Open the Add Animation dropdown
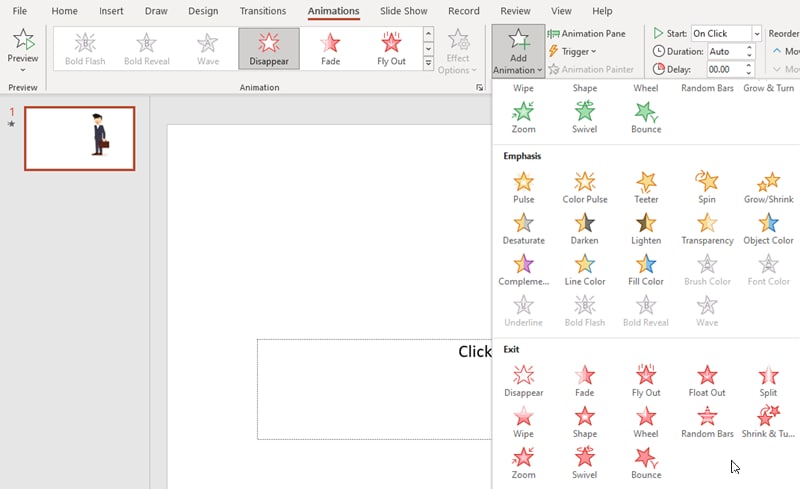The image size is (800, 489). (x=518, y=52)
